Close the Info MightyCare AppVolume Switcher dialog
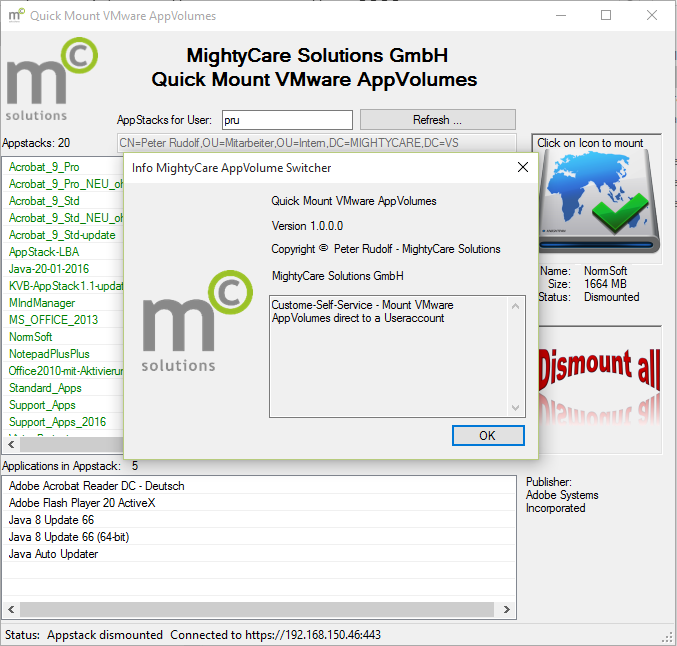Screen dimensions: 677x646 pos(522,168)
